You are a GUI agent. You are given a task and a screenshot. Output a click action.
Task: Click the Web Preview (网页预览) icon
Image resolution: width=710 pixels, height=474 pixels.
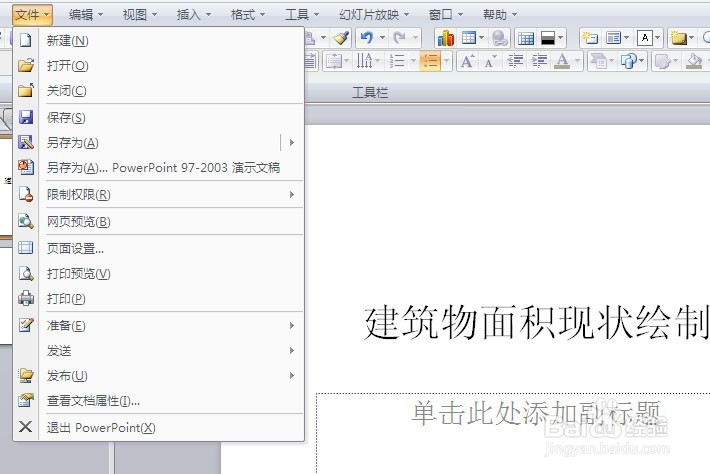click(26, 221)
